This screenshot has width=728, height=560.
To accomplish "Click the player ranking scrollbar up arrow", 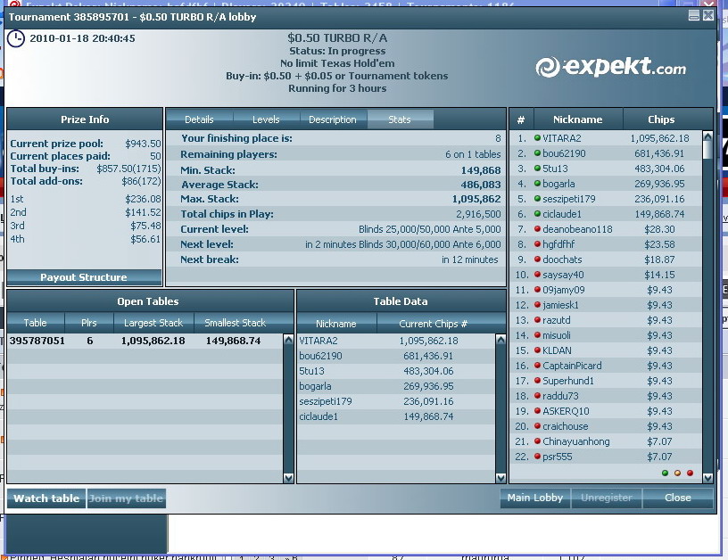I will [707, 136].
